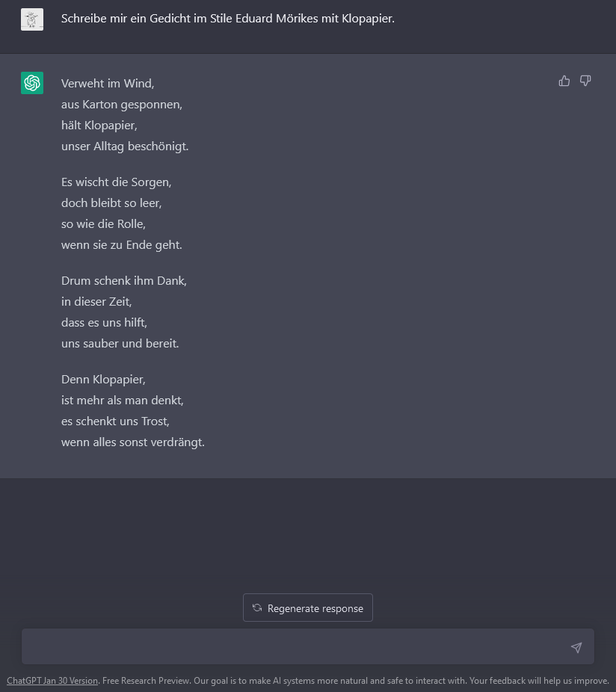This screenshot has height=692, width=616.
Task: Give the response a thumbs up
Action: [564, 81]
